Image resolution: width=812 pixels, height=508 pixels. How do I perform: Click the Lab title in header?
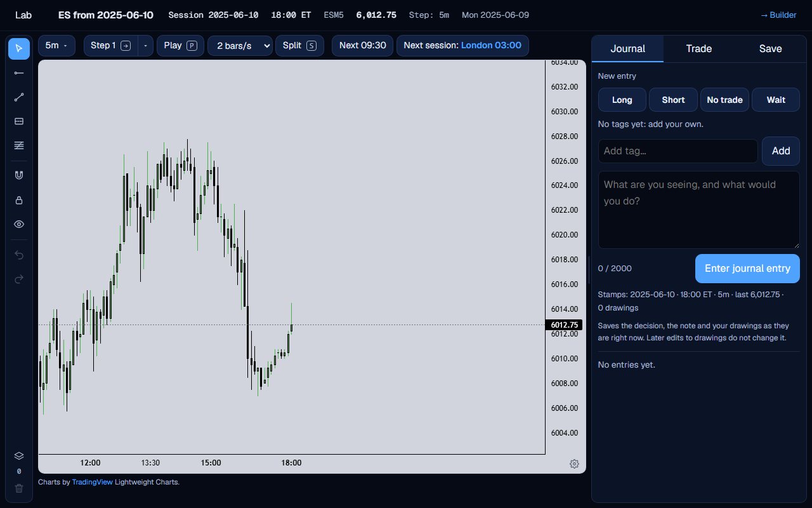(23, 15)
